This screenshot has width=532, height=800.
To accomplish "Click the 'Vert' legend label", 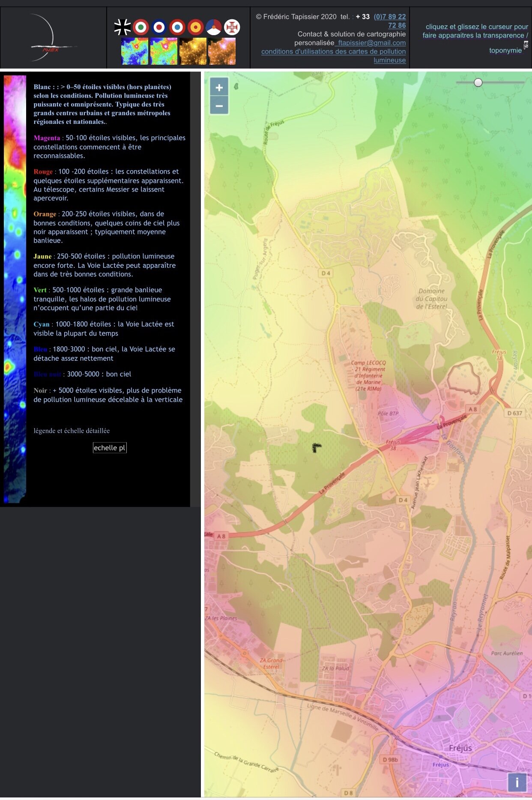I will [40, 290].
